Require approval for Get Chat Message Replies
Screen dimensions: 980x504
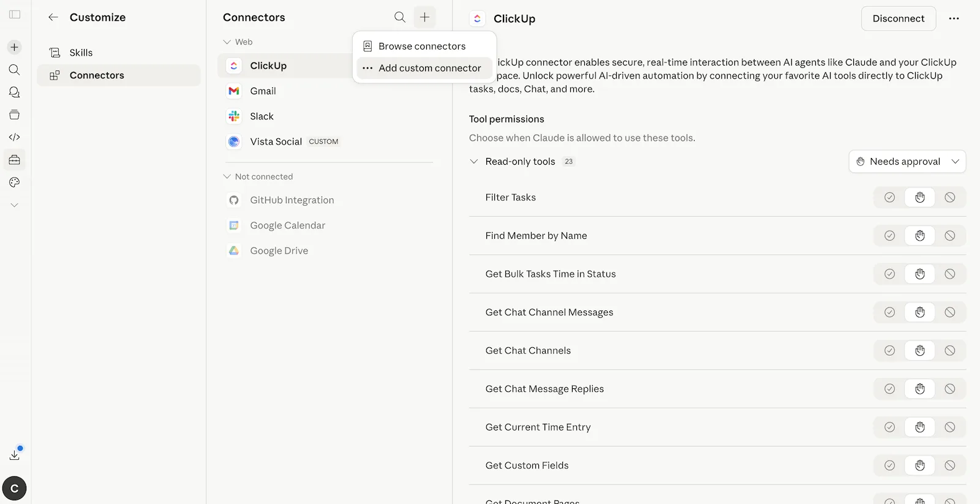(919, 389)
